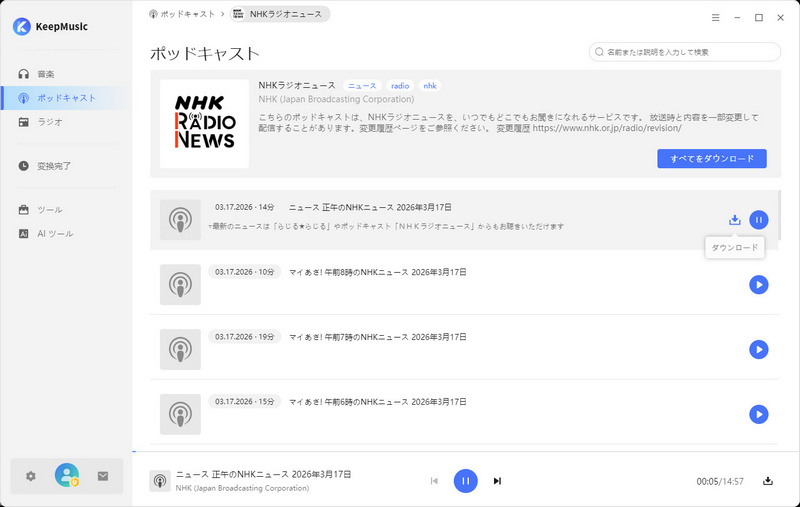
Task: Click the podcast icon beside ポッドキャスト in the sidebar
Action: (23, 98)
